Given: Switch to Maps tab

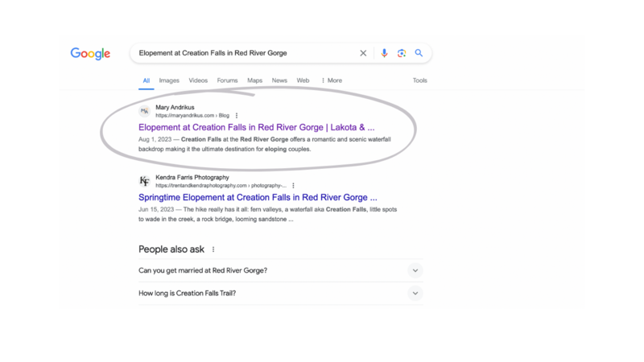Looking at the screenshot, I should pyautogui.click(x=254, y=80).
